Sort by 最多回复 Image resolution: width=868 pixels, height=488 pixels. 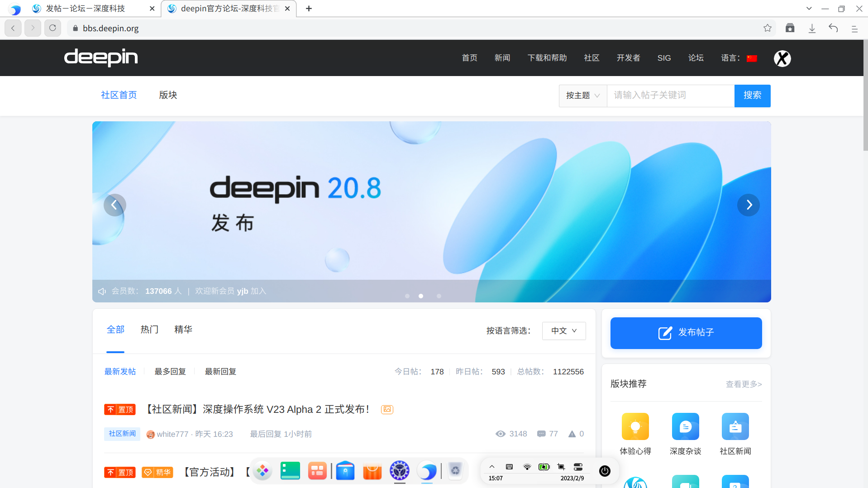tap(170, 372)
